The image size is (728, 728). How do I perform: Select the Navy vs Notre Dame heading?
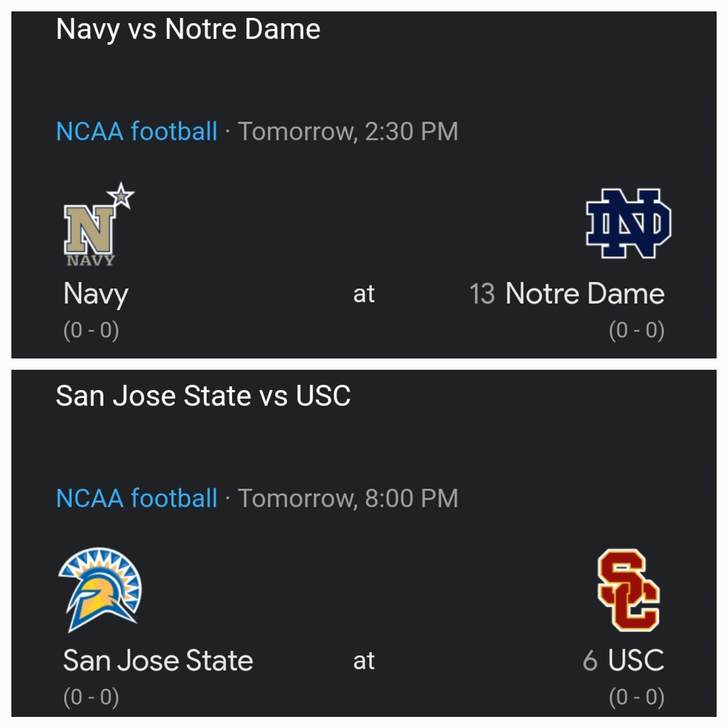point(188,30)
